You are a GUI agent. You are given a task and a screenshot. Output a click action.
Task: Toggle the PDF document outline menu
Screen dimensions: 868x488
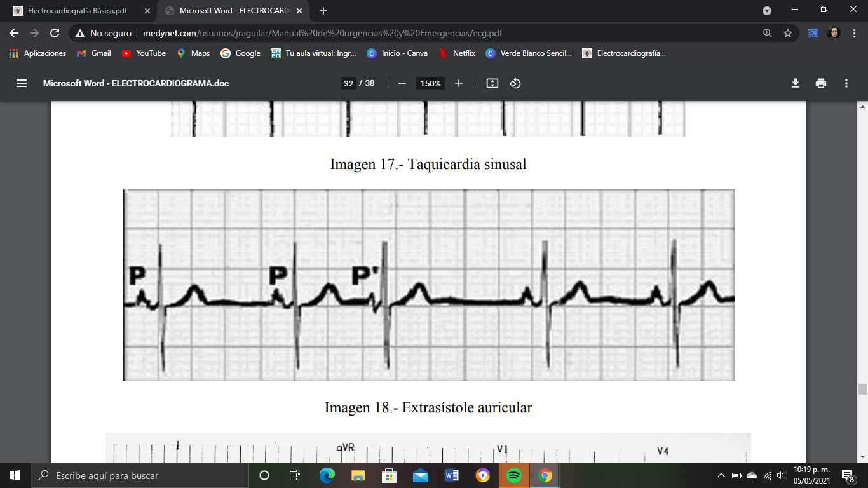(22, 83)
